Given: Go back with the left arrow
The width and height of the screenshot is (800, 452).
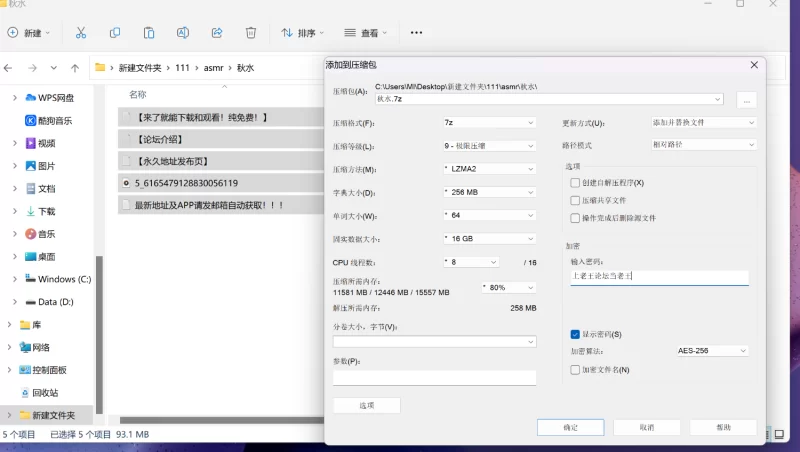Looking at the screenshot, I should coord(8,68).
